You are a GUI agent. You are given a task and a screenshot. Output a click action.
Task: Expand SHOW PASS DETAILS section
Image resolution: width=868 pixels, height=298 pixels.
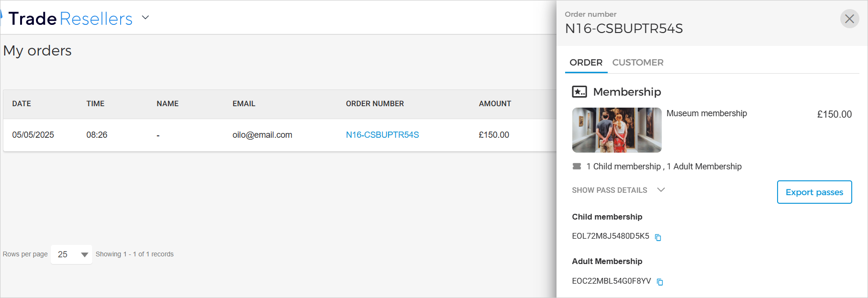(618, 190)
